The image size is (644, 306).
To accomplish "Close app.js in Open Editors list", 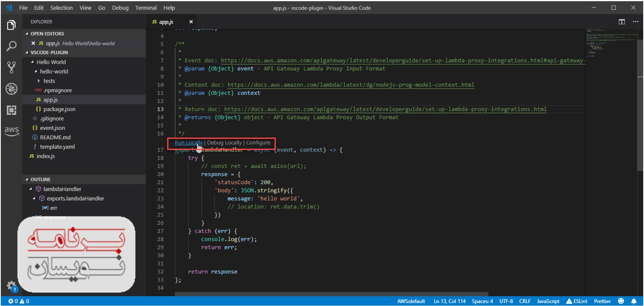I will [33, 43].
